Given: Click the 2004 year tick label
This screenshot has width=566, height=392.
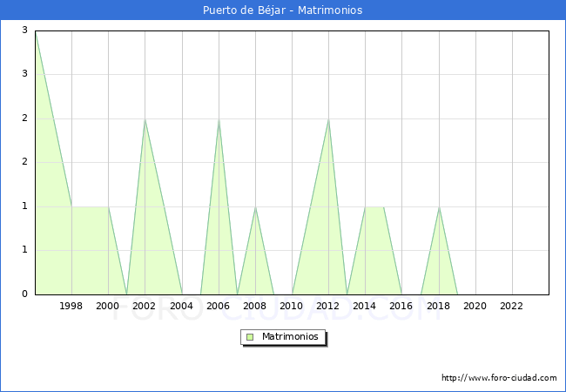Looking at the screenshot, I should [181, 306].
